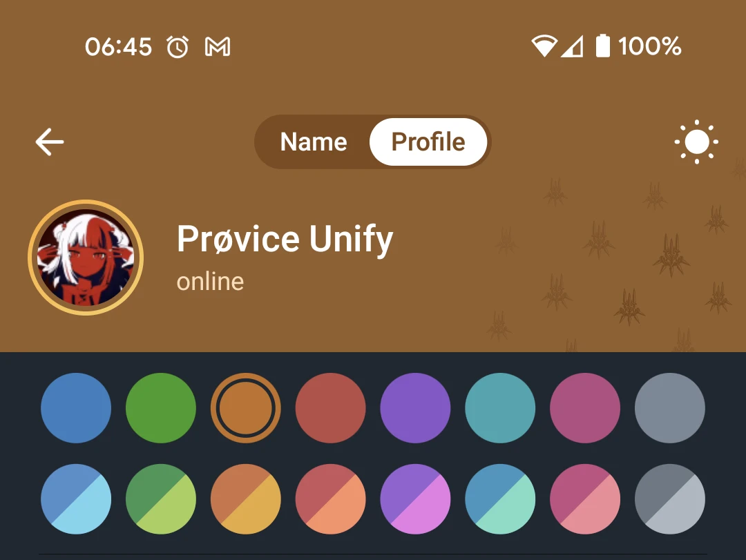The image size is (746, 560).
Task: Choose the orange and yellow gradient swatch
Action: point(245,499)
